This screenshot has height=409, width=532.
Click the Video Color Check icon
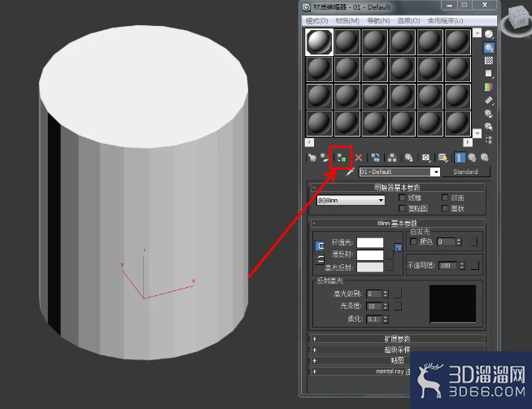489,87
